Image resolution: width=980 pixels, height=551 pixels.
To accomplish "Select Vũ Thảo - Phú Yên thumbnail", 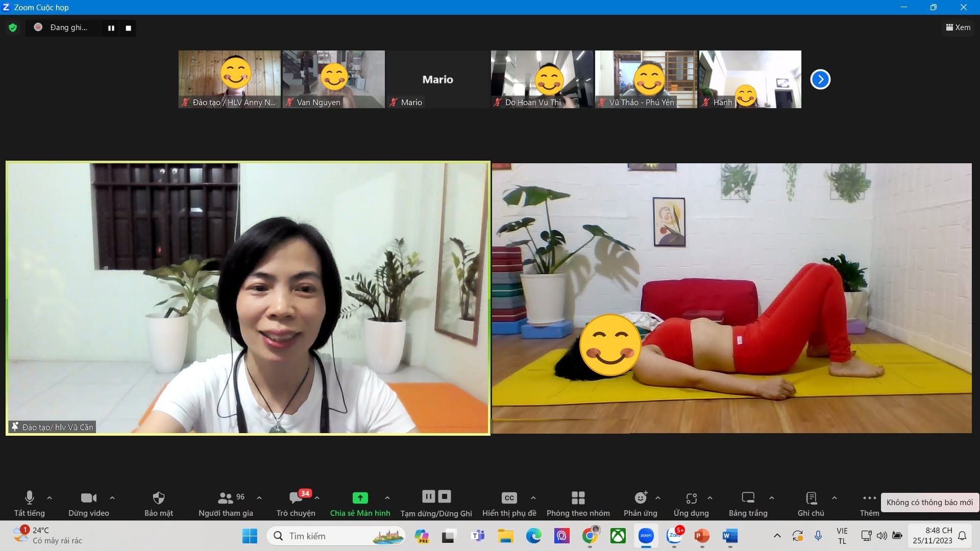I will (x=646, y=79).
